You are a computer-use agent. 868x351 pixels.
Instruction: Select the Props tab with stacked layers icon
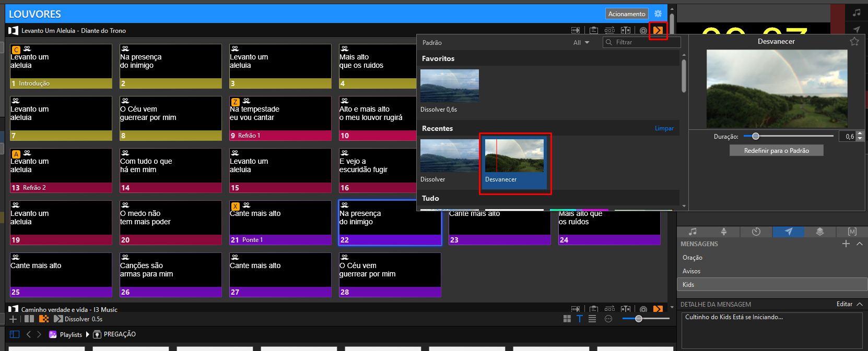tap(820, 232)
